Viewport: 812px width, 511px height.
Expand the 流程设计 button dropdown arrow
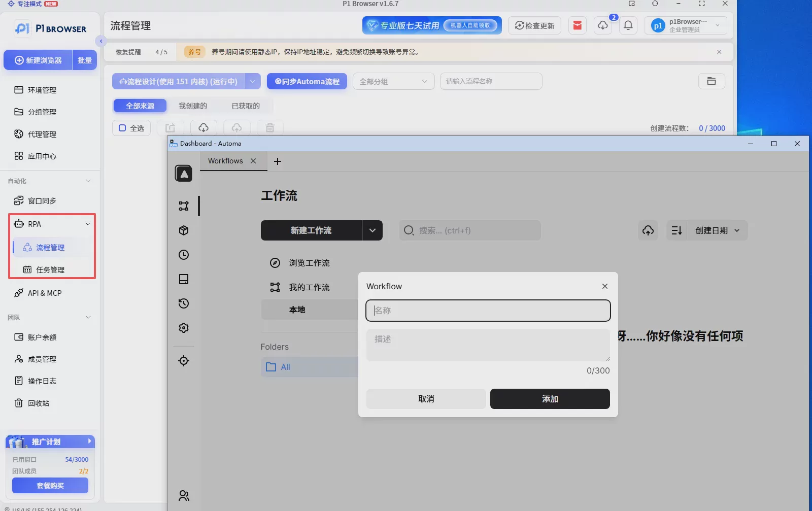pyautogui.click(x=253, y=81)
